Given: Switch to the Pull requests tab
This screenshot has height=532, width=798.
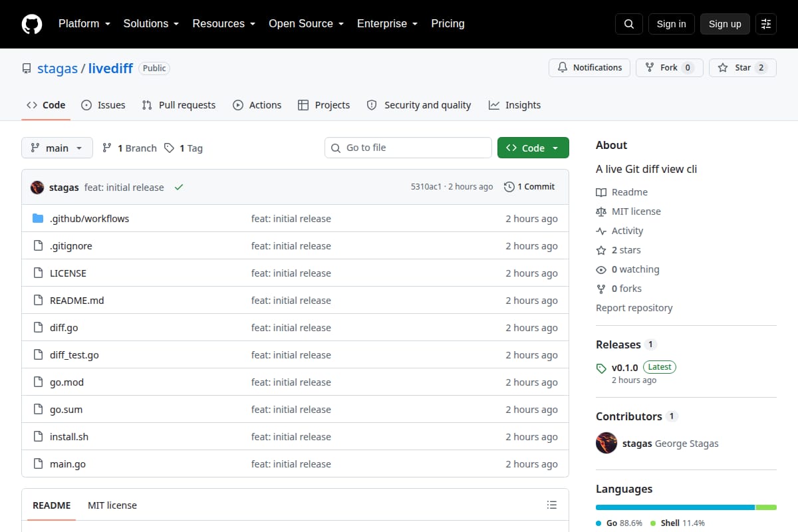Looking at the screenshot, I should coord(179,105).
